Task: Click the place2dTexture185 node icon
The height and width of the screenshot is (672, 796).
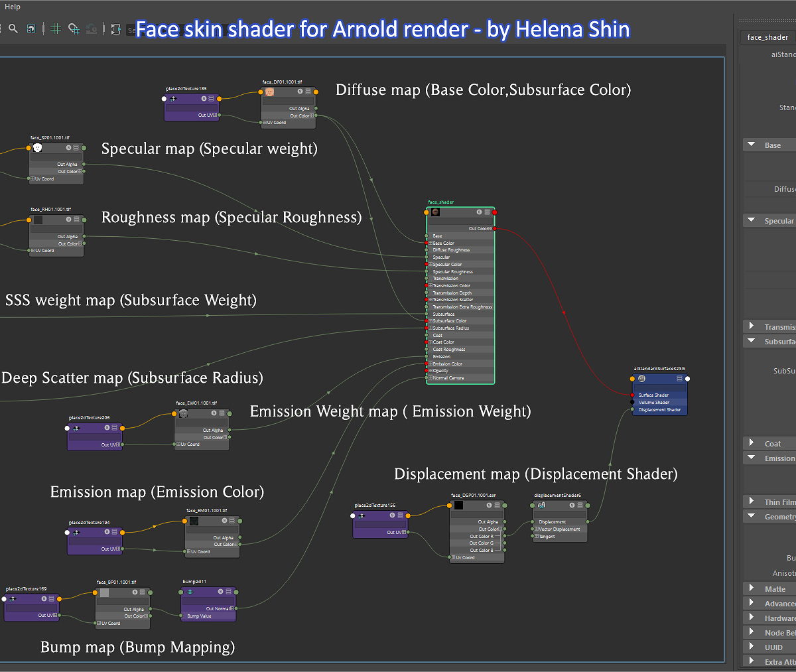Action: pos(173,99)
